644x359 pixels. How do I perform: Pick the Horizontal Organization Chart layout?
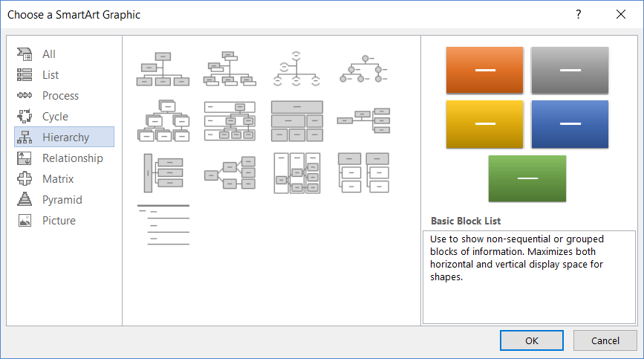[x=363, y=120]
